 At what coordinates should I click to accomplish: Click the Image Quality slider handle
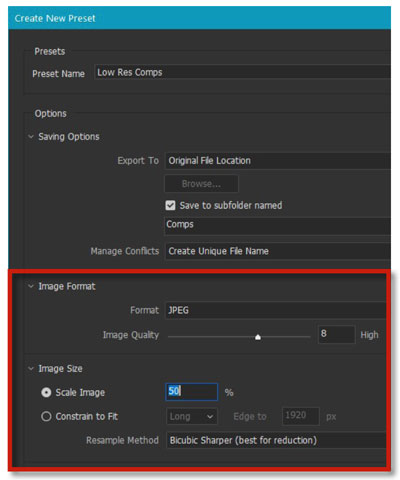258,337
